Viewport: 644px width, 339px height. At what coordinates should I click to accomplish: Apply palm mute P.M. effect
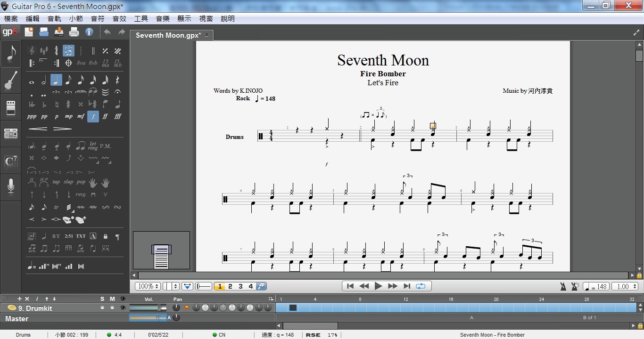coord(106,146)
